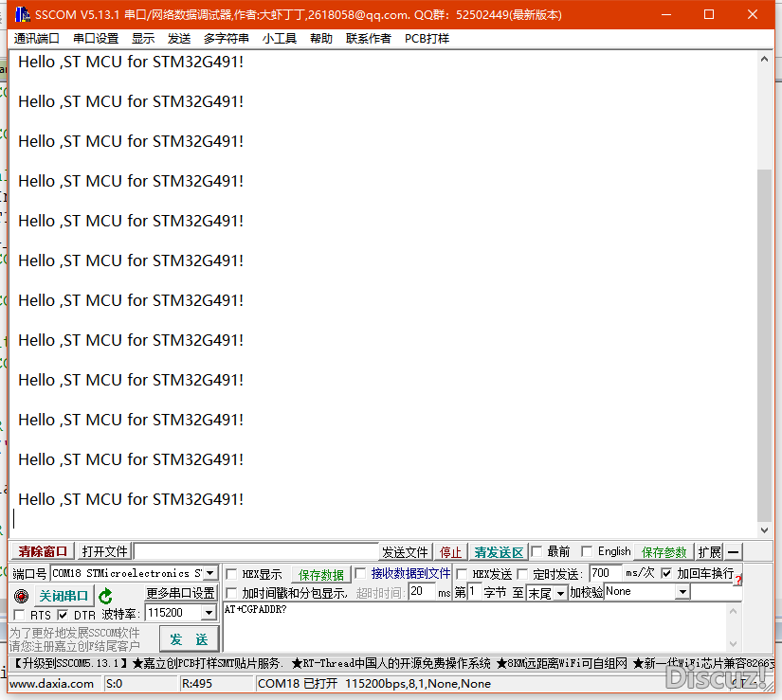Click the 更多串口设置 button
The image size is (782, 700).
(180, 593)
